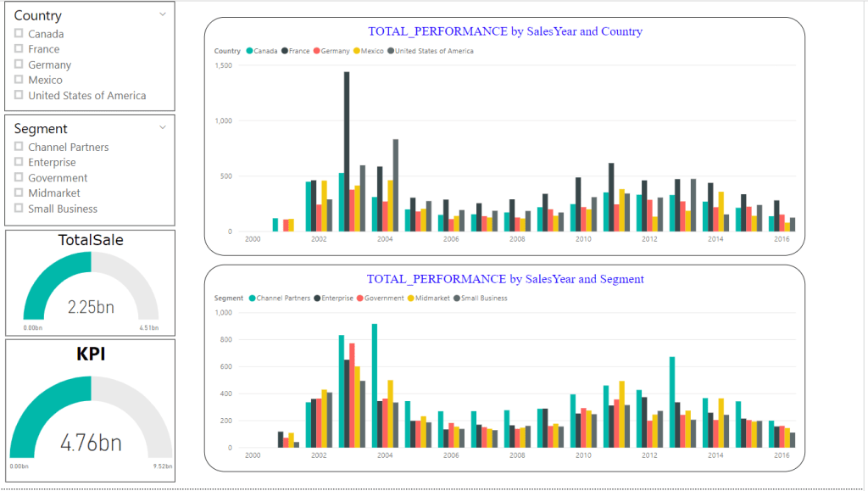
Task: Select Midmarket in the Segment slicer
Action: coord(19,193)
